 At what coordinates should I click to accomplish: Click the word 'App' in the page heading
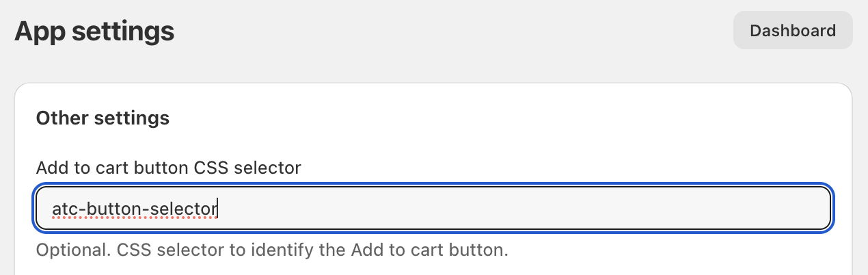click(x=42, y=31)
